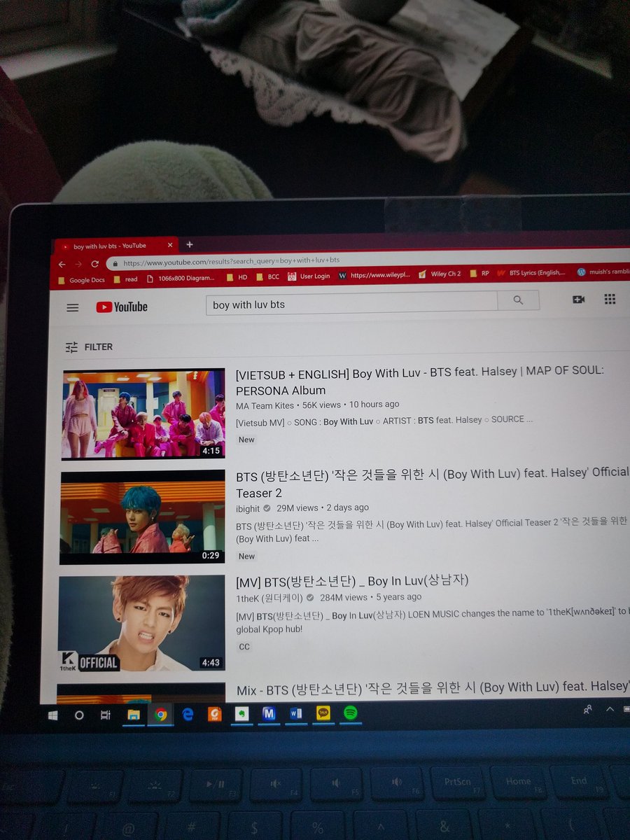This screenshot has height=840, width=630.
Task: Click the New badge under MA Team Kites video
Action: click(x=246, y=440)
